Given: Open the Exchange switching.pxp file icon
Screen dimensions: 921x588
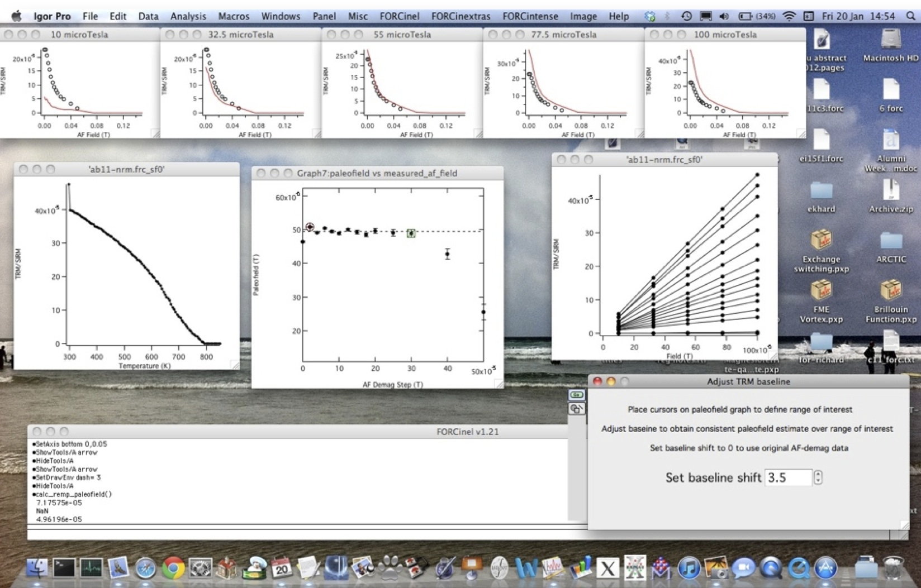Looking at the screenshot, I should coord(821,241).
